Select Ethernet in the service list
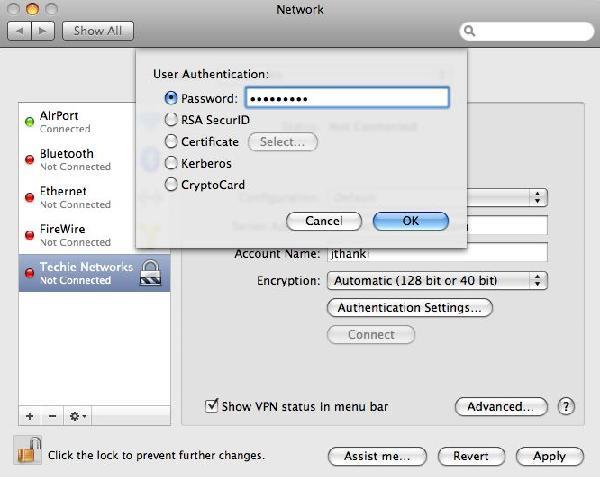600x477 pixels. [x=80, y=196]
